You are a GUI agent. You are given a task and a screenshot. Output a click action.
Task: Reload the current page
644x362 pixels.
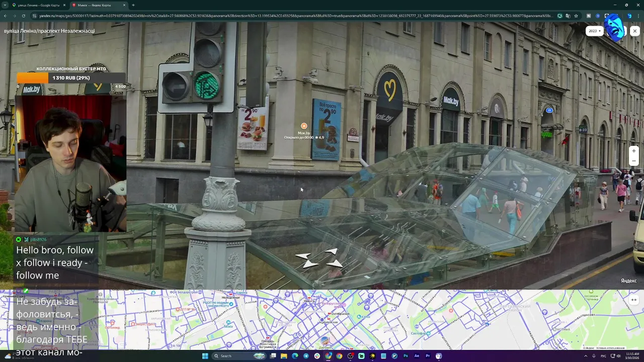coord(24,16)
